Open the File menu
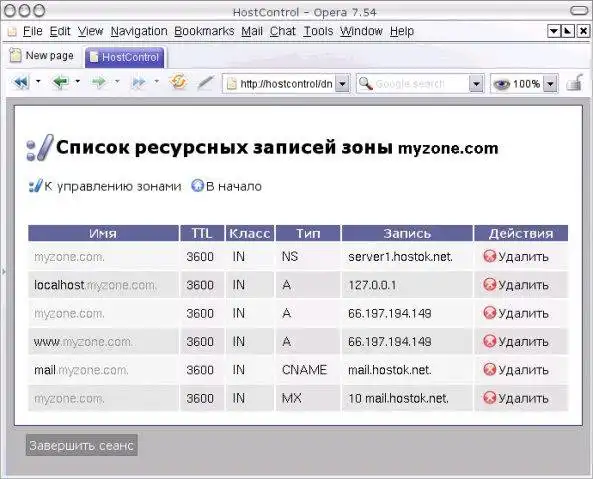 tap(33, 31)
